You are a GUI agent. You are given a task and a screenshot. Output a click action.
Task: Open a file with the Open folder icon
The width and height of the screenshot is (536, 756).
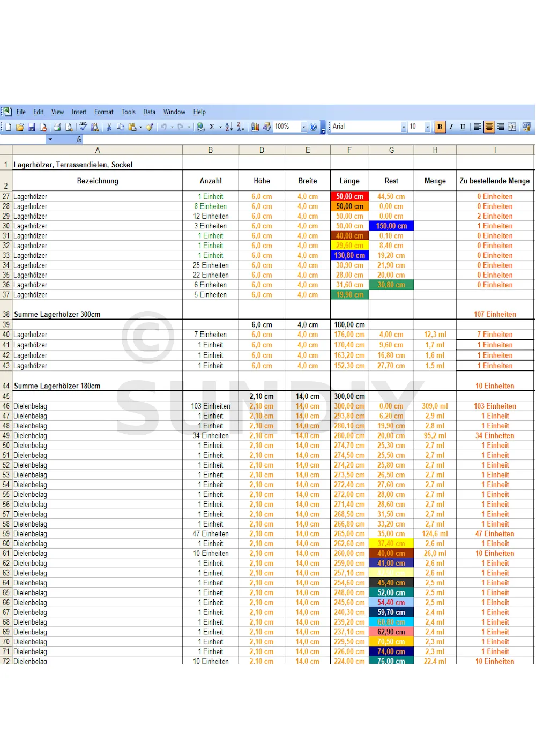click(20, 127)
